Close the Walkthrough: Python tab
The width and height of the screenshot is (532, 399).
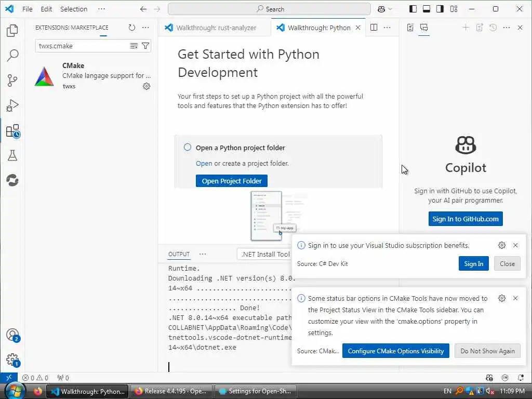(358, 28)
